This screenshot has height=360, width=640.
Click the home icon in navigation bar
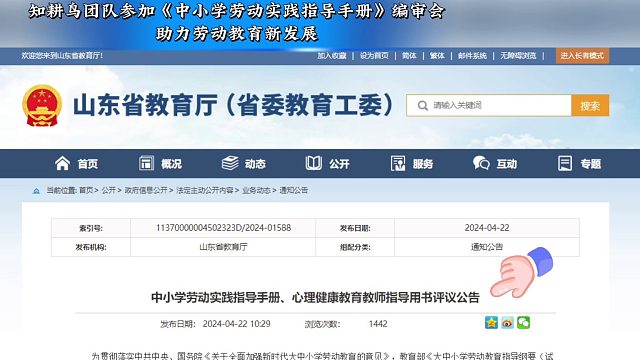62,163
